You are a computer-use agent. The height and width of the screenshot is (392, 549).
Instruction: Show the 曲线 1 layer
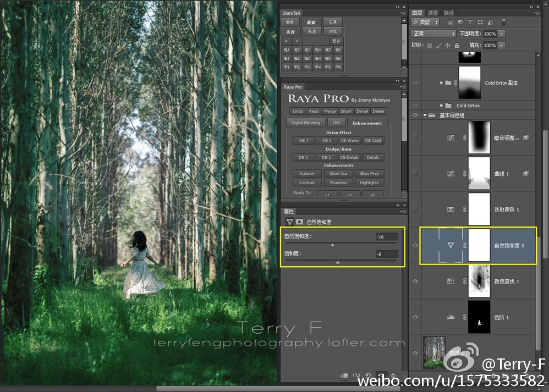click(415, 173)
